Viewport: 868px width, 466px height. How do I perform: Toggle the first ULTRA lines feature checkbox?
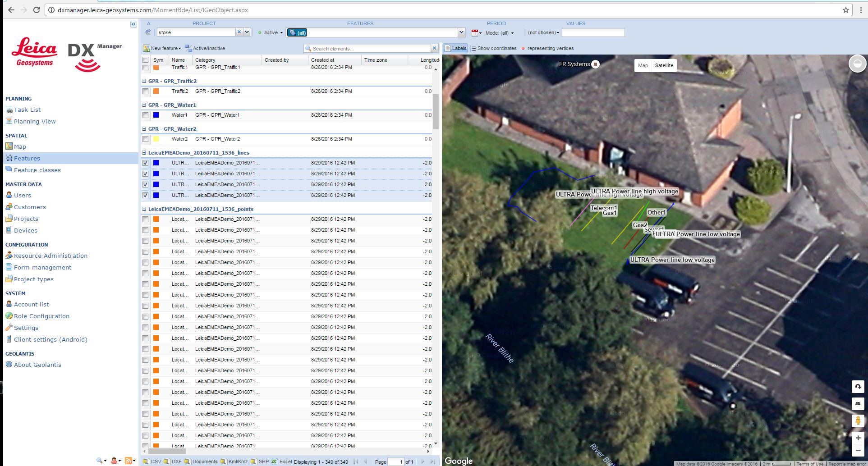145,163
